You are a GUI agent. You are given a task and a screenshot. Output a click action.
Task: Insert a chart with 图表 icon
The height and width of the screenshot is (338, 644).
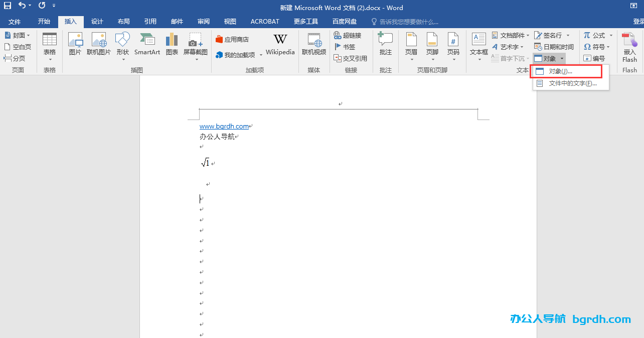[172, 44]
